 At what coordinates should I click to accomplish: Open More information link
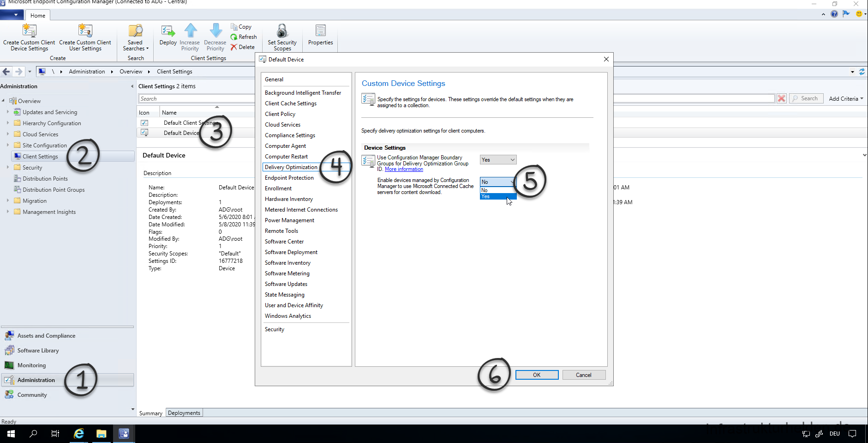404,169
